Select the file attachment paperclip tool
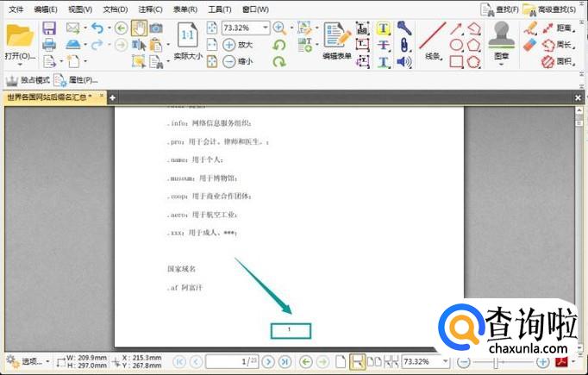Screen dimensions: 588x375 (403, 45)
